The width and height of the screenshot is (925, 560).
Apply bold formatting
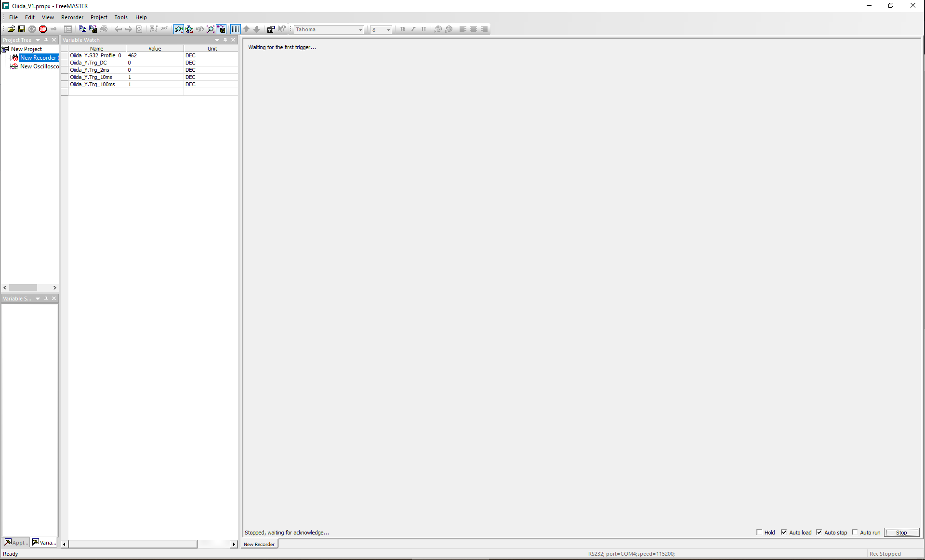[402, 29]
